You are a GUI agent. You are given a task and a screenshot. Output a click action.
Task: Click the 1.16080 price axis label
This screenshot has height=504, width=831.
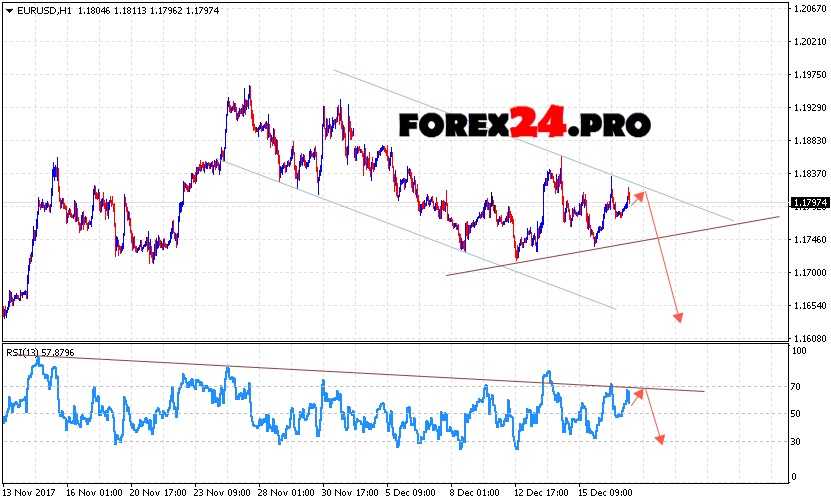tap(808, 339)
